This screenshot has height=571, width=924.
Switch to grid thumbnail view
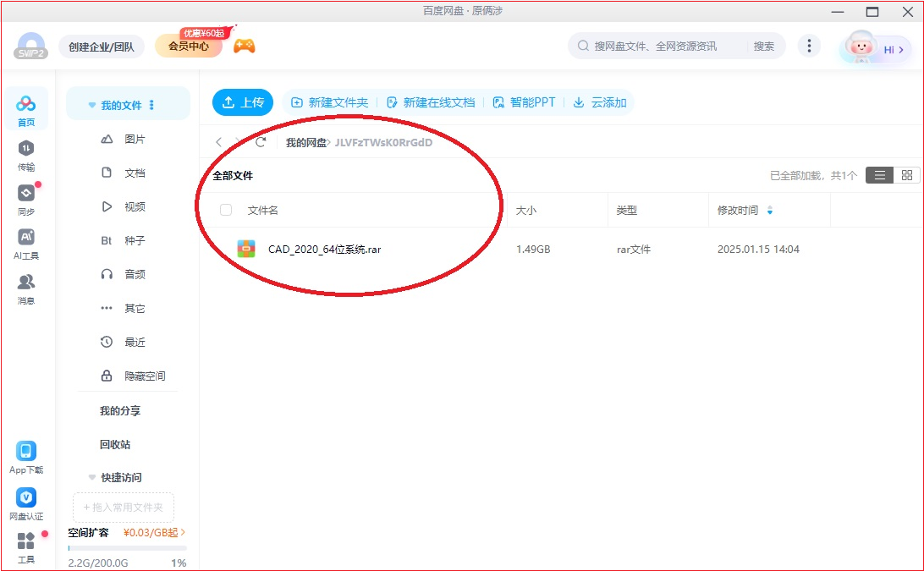pos(907,175)
